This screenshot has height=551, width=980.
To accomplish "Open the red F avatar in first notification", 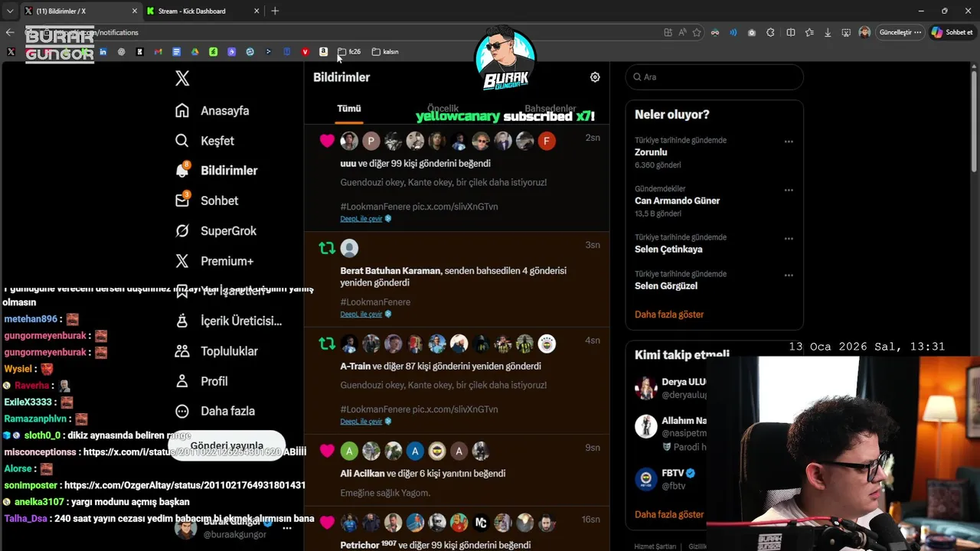I will [x=547, y=141].
